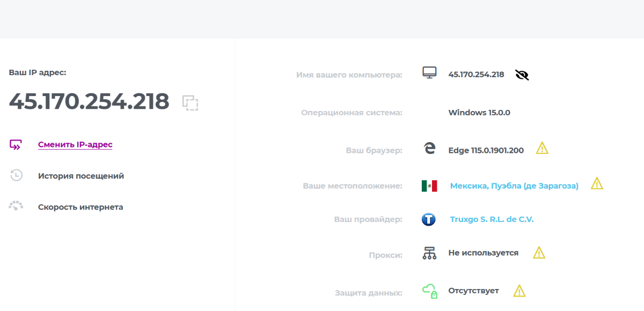Open the Truxgo S. R.L. de C.V. link
644x311 pixels.
(x=492, y=219)
